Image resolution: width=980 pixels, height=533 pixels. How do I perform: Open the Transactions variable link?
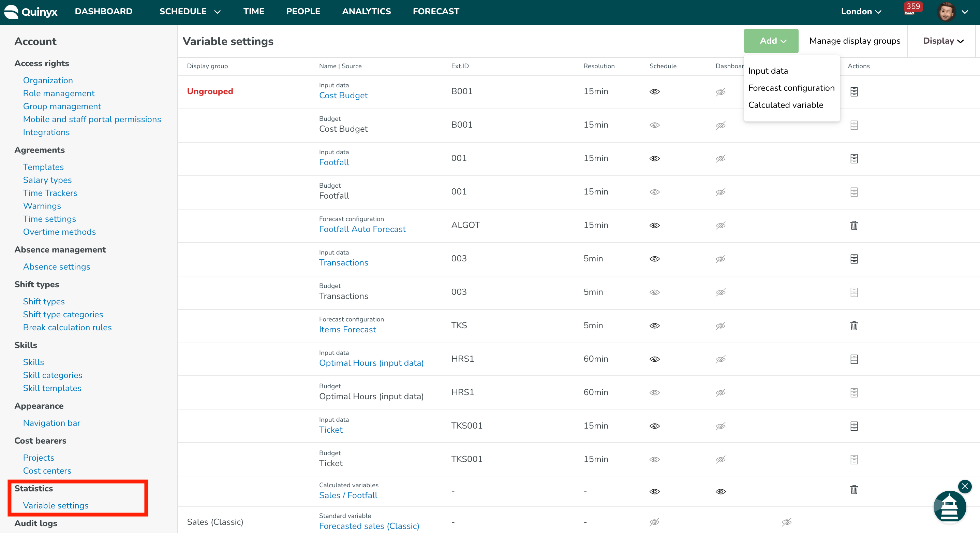pos(343,263)
